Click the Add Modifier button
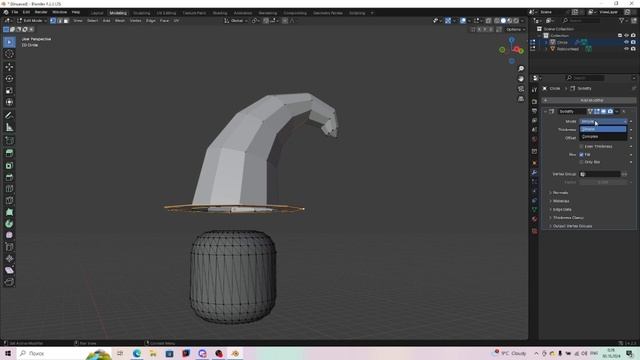 pyautogui.click(x=589, y=100)
